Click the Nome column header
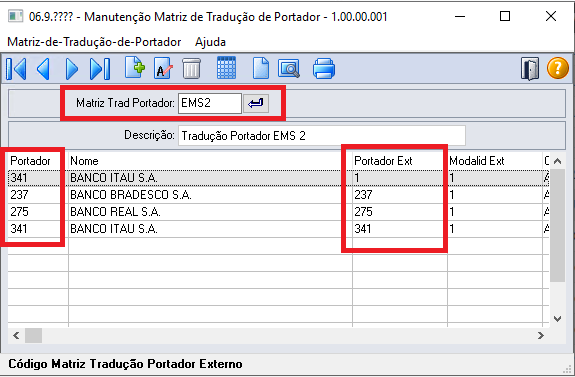 (x=210, y=161)
